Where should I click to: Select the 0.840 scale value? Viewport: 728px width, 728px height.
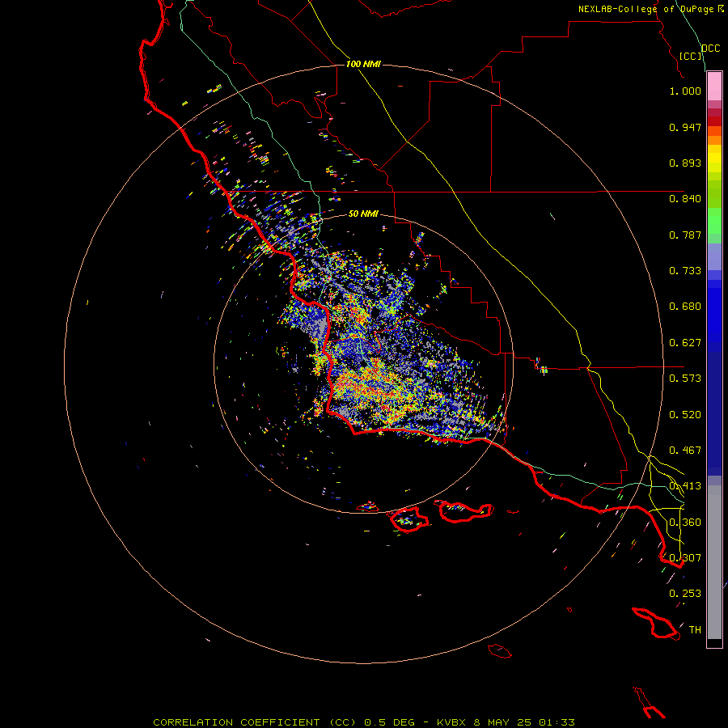click(685, 199)
